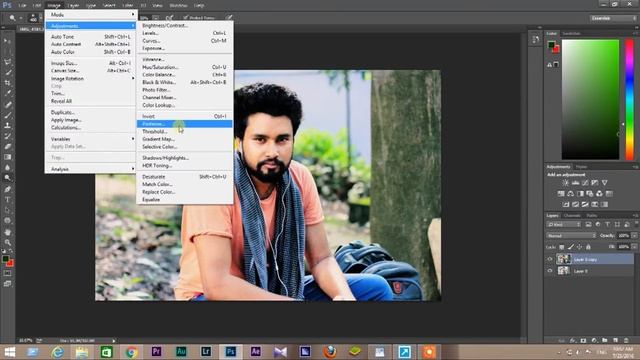Viewport: 640px width, 360px height.
Task: Expand the Image Rotation submenu
Action: pos(91,78)
